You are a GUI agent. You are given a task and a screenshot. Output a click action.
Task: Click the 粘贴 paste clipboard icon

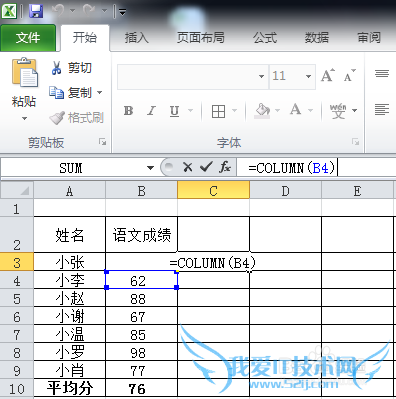pos(24,73)
